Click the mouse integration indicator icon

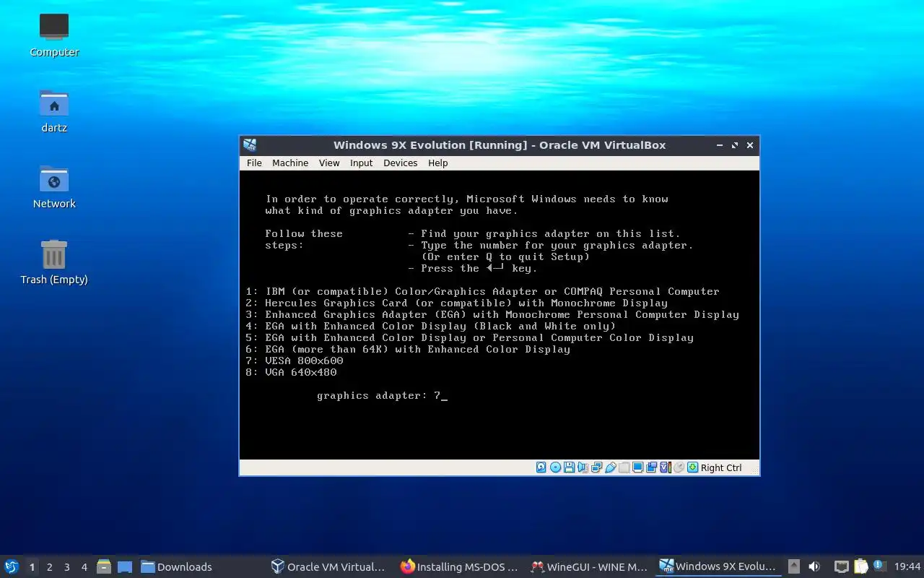(x=679, y=467)
